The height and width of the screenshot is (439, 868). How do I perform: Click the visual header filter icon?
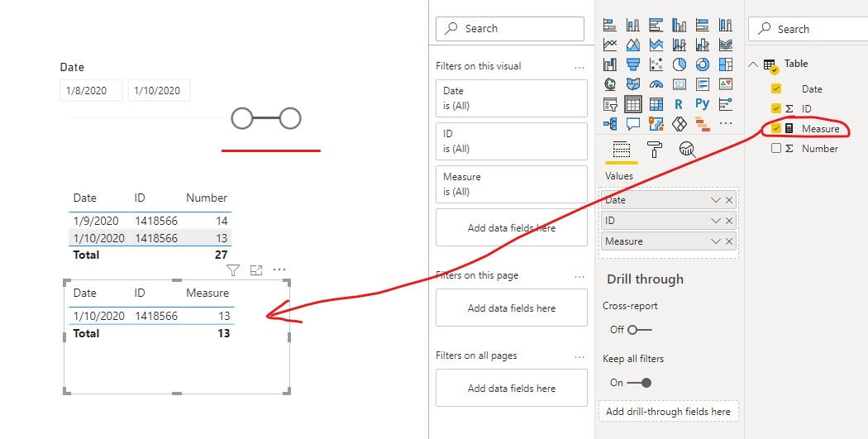[x=233, y=270]
